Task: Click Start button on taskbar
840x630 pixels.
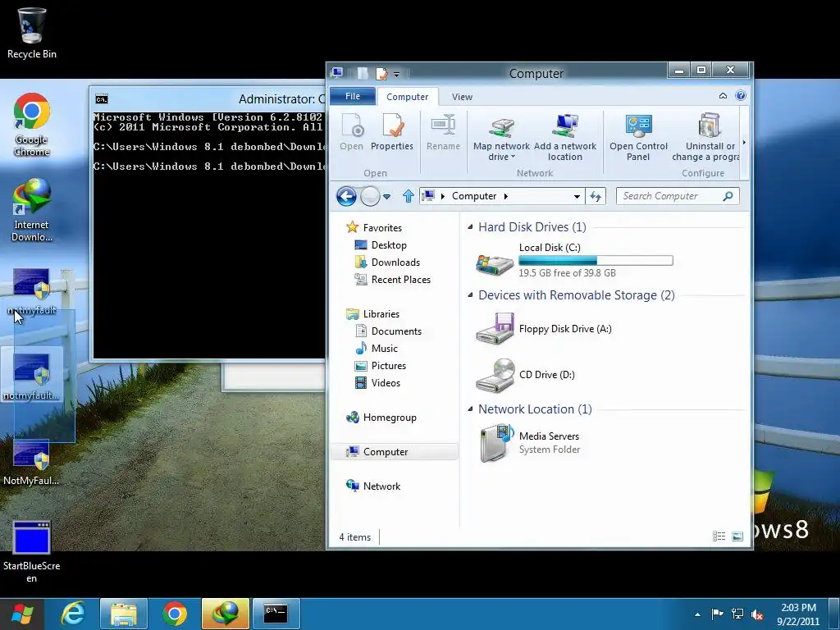Action: click(x=22, y=614)
